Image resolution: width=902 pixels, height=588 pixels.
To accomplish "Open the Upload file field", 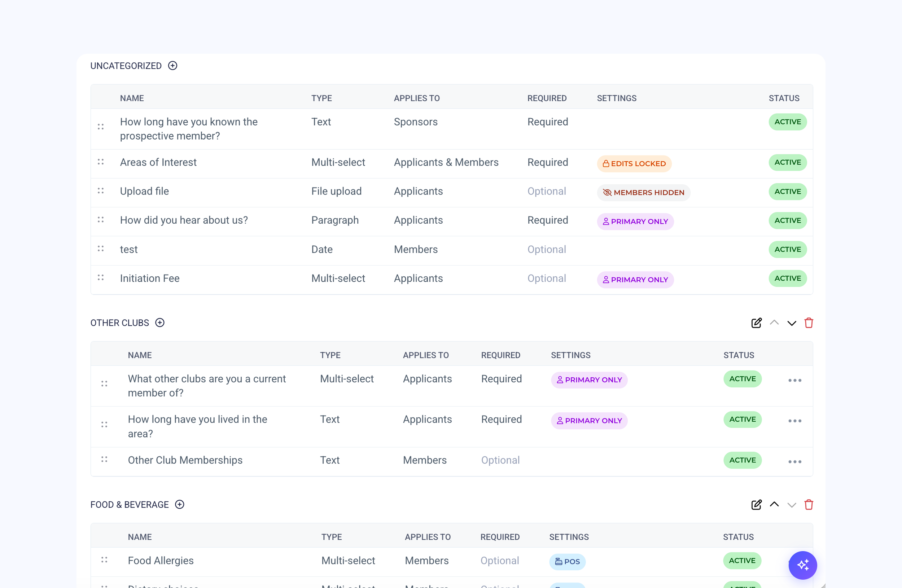I will point(144,191).
